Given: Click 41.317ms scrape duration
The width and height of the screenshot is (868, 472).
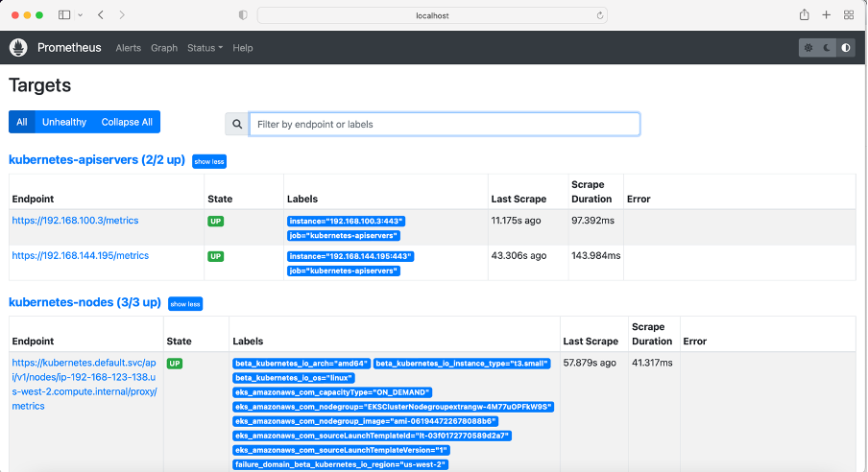Looking at the screenshot, I should 652,363.
